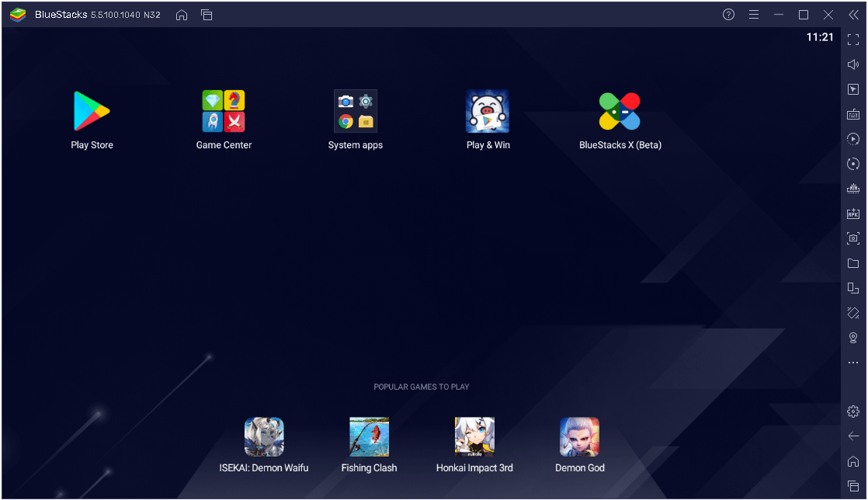Open the media folder icon in sidebar
868x500 pixels.
[x=853, y=263]
